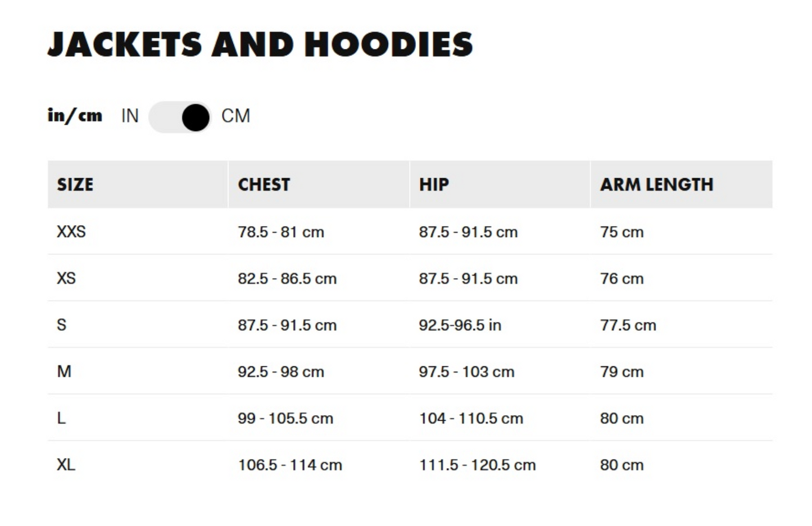
Task: Click the 111.5 - 120.5 cm hip value
Action: pyautogui.click(x=477, y=465)
